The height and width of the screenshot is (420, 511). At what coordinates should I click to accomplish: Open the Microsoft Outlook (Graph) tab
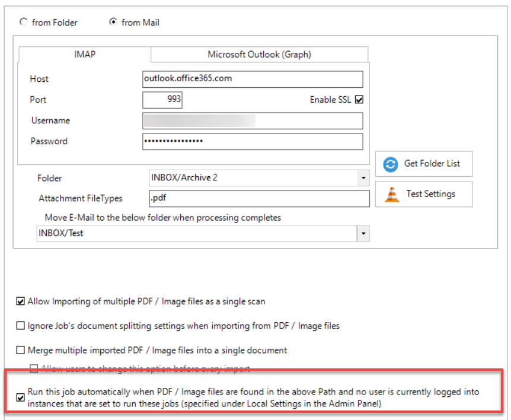point(259,55)
